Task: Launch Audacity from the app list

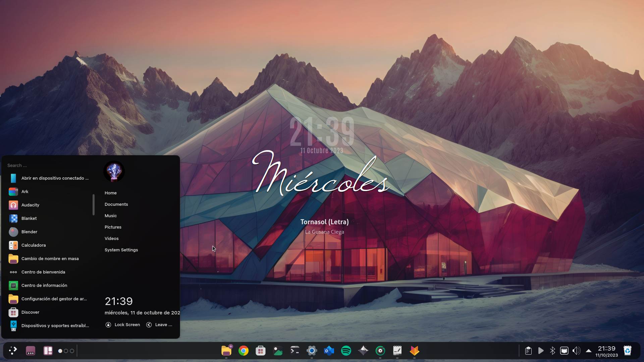Action: (x=49, y=205)
